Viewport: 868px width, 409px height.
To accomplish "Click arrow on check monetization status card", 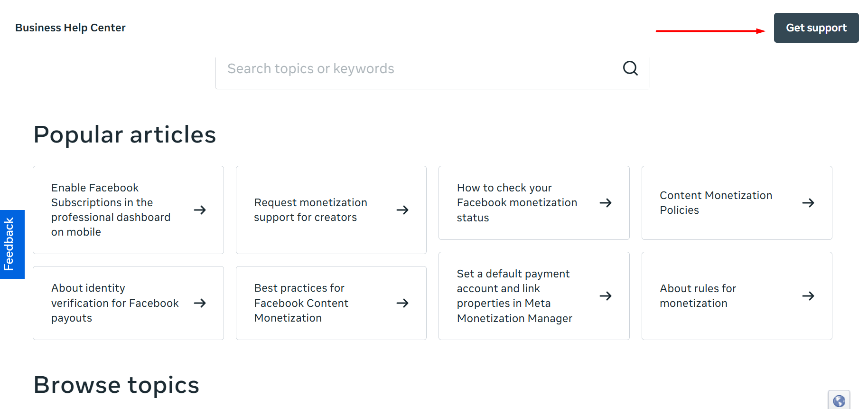I will point(606,203).
